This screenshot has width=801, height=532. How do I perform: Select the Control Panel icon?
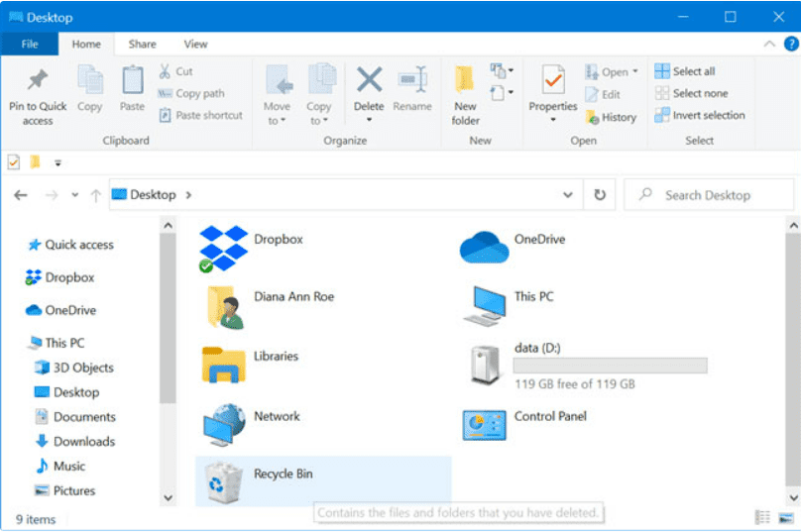485,425
